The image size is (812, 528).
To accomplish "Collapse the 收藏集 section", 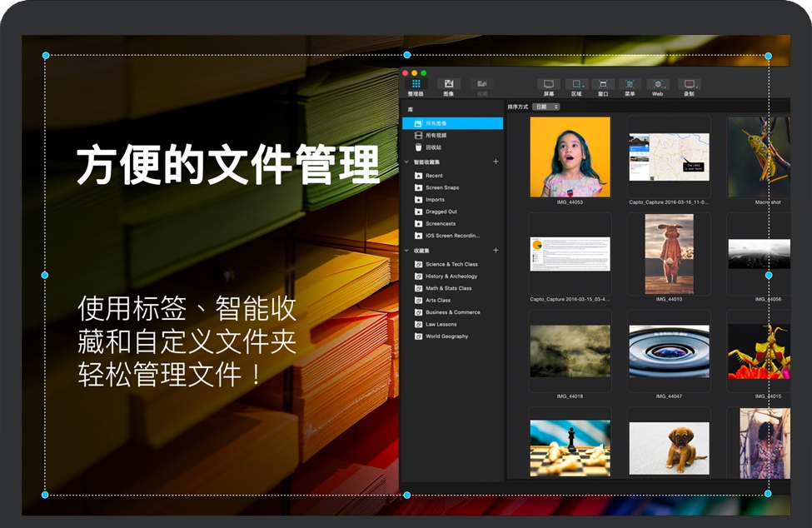I will tap(406, 250).
